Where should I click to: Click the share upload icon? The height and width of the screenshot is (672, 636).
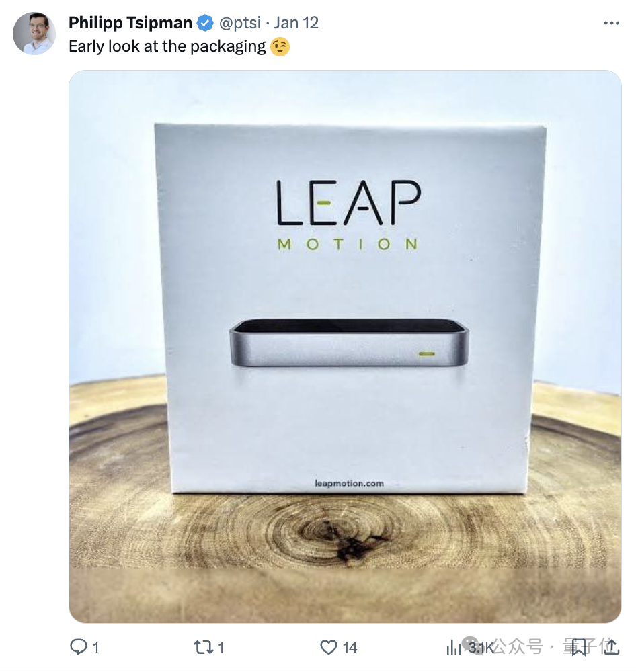tap(611, 647)
